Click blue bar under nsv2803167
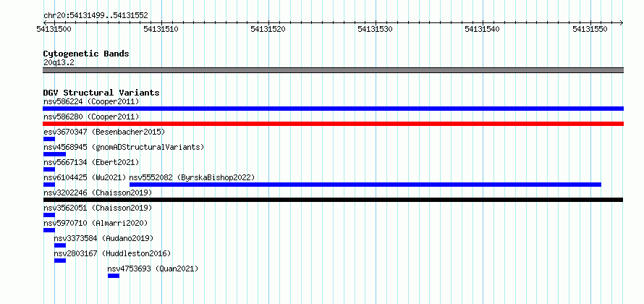Screen dimensions: 644x304 pyautogui.click(x=60, y=261)
